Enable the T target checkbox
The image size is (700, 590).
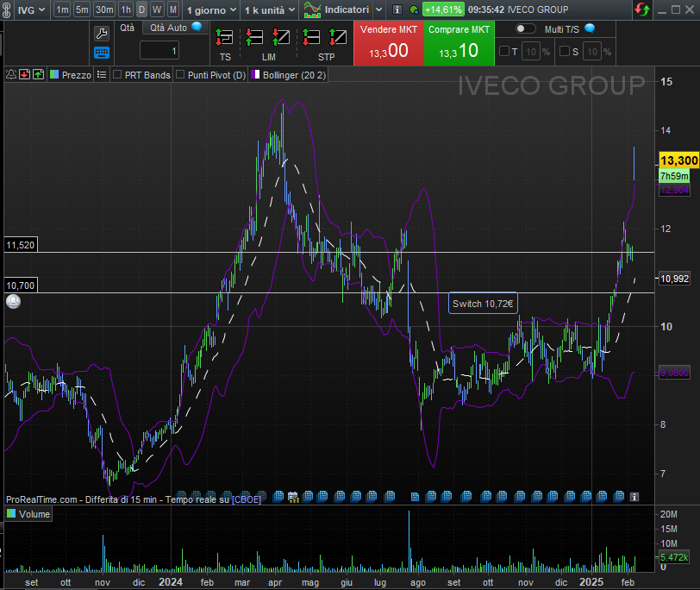click(504, 52)
